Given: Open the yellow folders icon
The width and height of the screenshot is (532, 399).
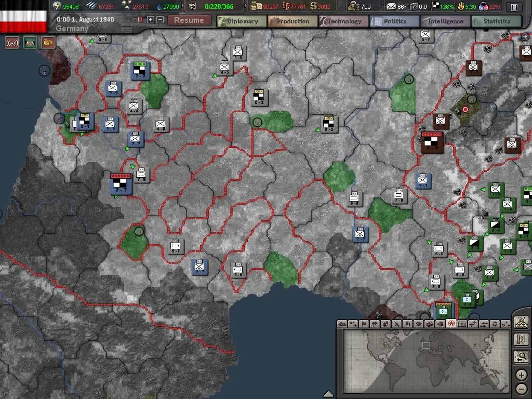Looking at the screenshot, I should pyautogui.click(x=48, y=43).
